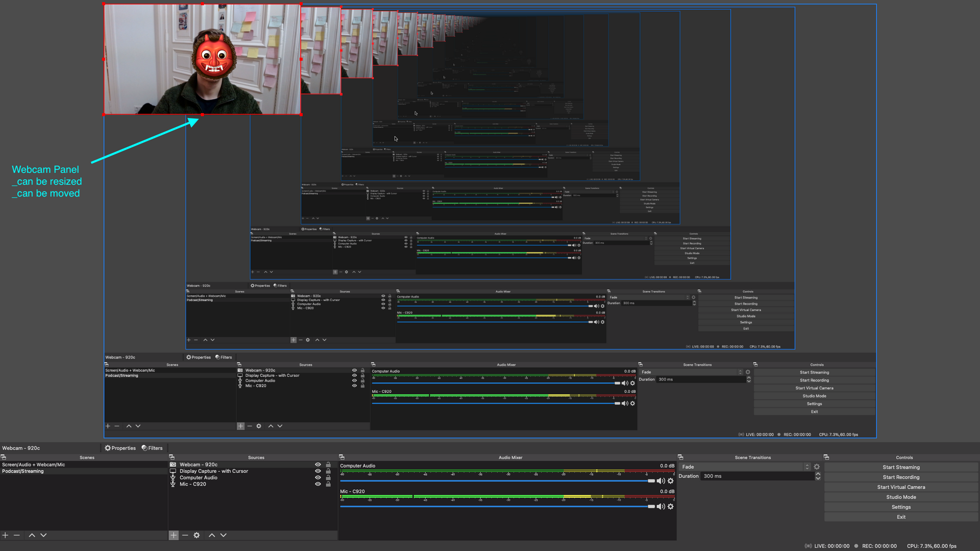Increase Duration with stepper up arrow
Image resolution: width=980 pixels, height=551 pixels.
pyautogui.click(x=818, y=474)
